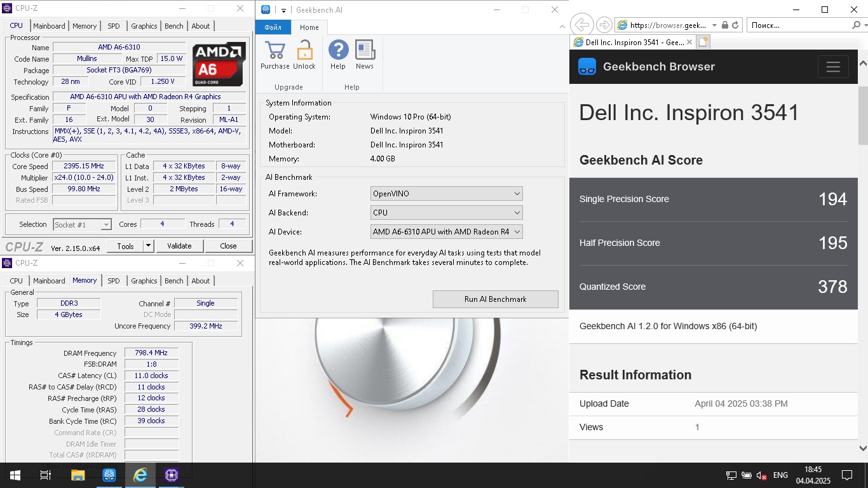868x488 pixels.
Task: Switch to Graphics tab in upper CPU-Z
Action: pyautogui.click(x=144, y=26)
